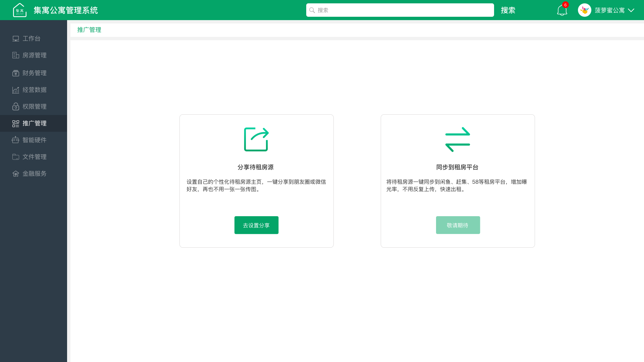Go to 文件管理 page
This screenshot has width=644, height=362.
click(x=34, y=157)
